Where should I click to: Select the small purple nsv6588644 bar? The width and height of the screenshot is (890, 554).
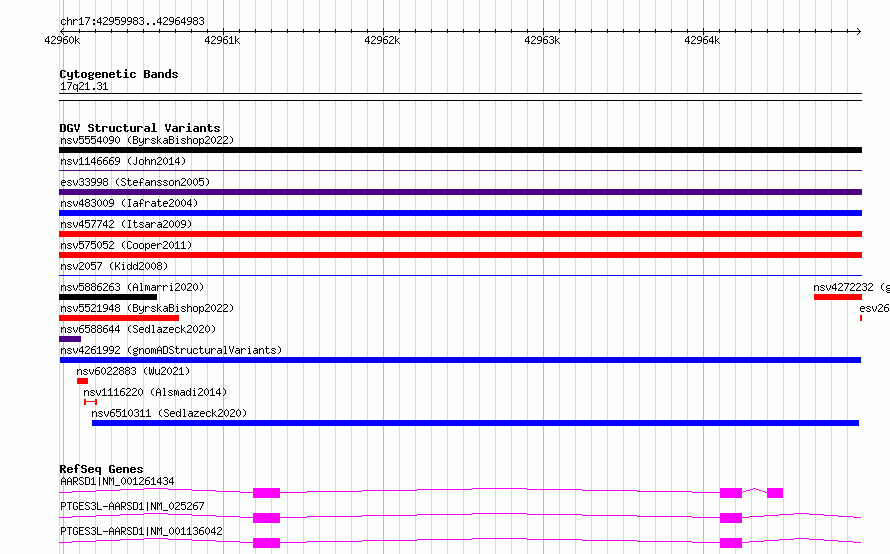point(70,339)
